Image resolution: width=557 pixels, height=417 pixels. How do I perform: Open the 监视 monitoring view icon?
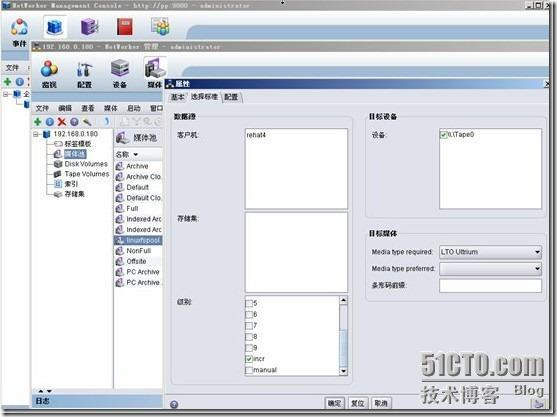pos(49,73)
